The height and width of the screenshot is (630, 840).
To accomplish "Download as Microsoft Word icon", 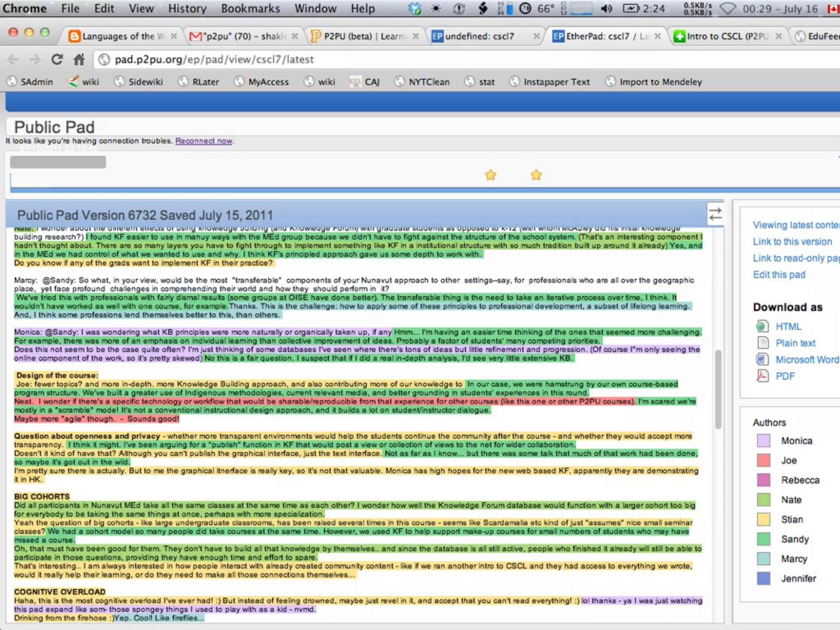I will pyautogui.click(x=762, y=360).
